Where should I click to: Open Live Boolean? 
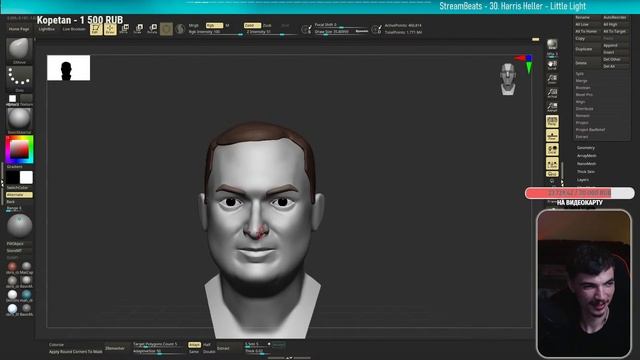tap(74, 29)
